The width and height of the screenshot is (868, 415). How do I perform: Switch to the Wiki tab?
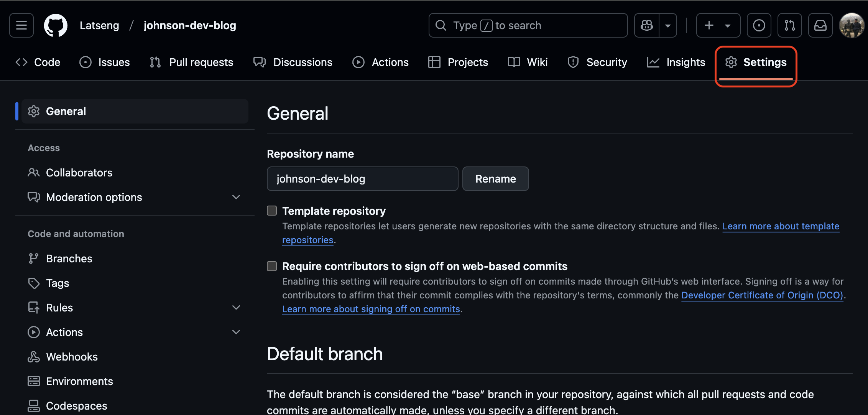tap(528, 62)
